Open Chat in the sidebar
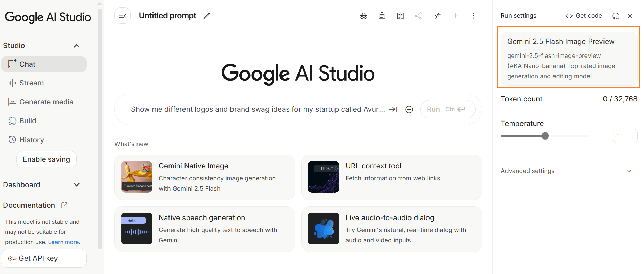The width and height of the screenshot is (644, 274). tap(44, 64)
